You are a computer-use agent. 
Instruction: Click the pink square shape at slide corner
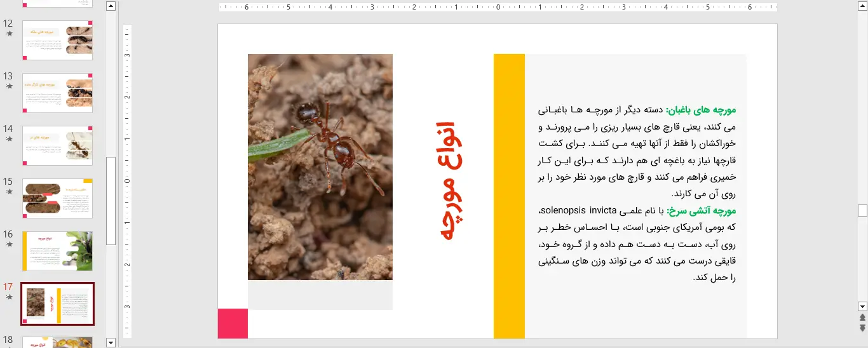233,323
